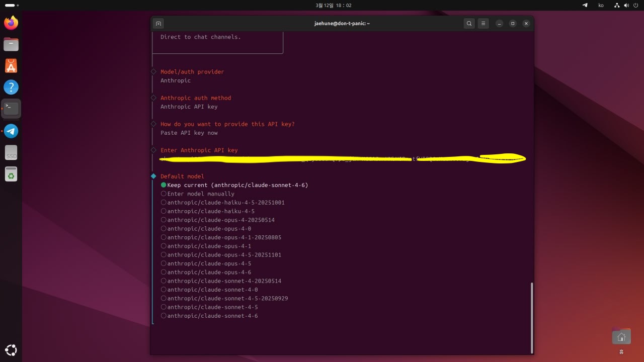
Task: Open new tab in terminal window
Action: coord(158,24)
